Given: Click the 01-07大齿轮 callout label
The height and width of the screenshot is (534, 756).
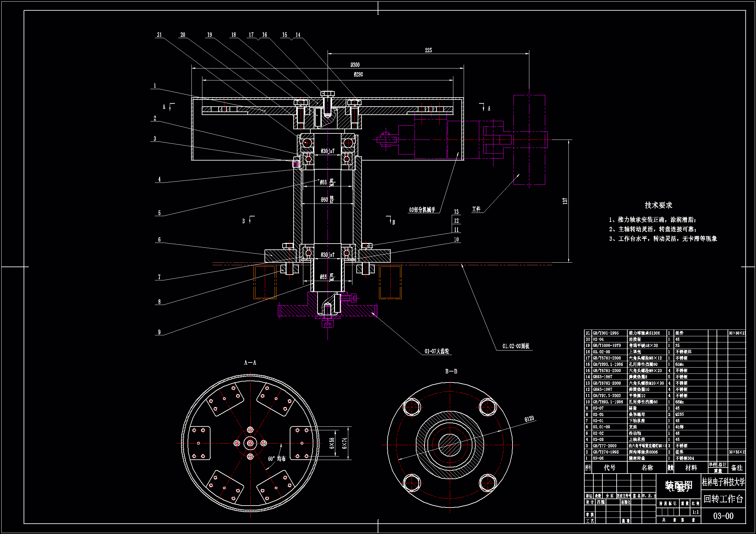Looking at the screenshot, I should click(437, 351).
